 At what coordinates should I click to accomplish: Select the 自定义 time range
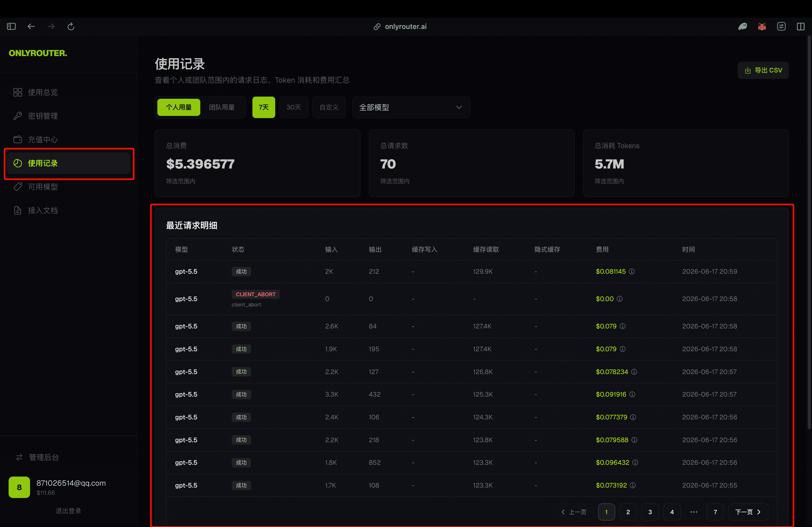[x=329, y=107]
